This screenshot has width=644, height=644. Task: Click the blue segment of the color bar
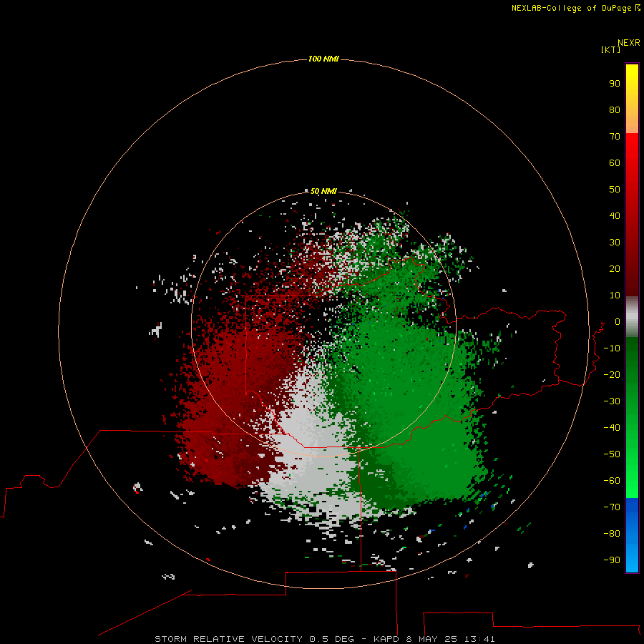[632, 535]
